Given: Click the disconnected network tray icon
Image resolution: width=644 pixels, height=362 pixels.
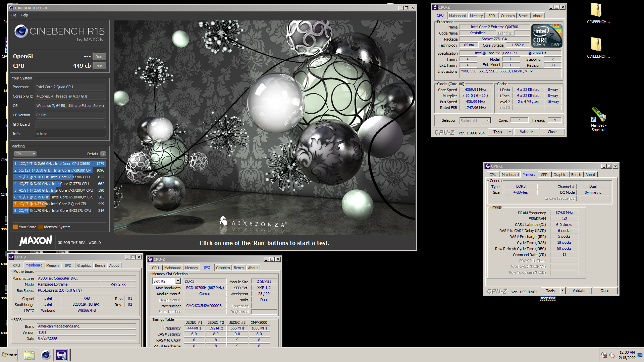Looking at the screenshot, I should pos(604,355).
